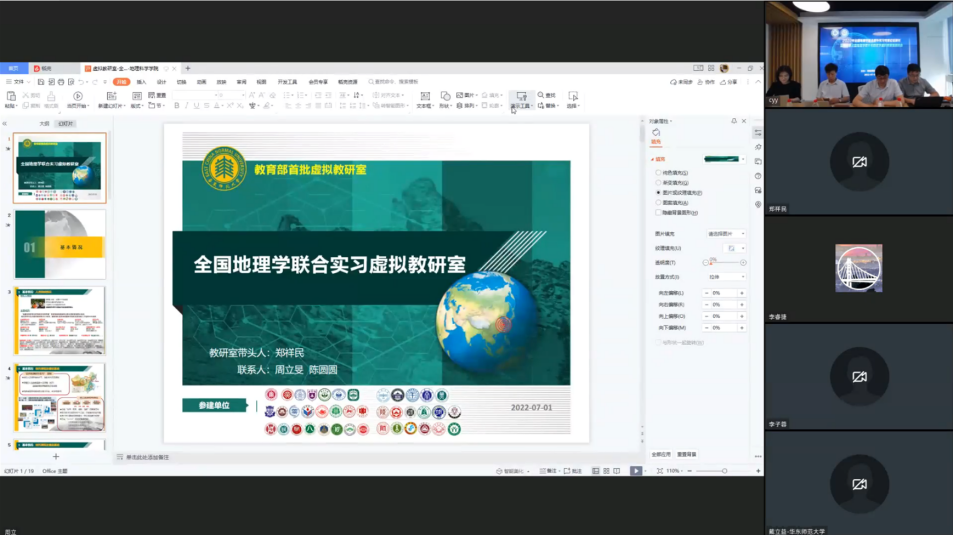Open the texture fill (纹理填充) dropdown
This screenshot has width=953, height=535.
[x=733, y=248]
